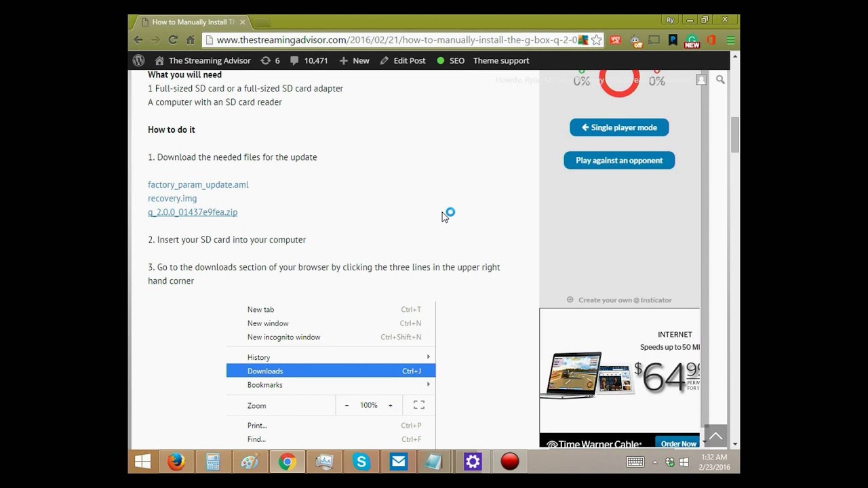Show hidden system tray icons
The image size is (868, 488).
tap(655, 462)
